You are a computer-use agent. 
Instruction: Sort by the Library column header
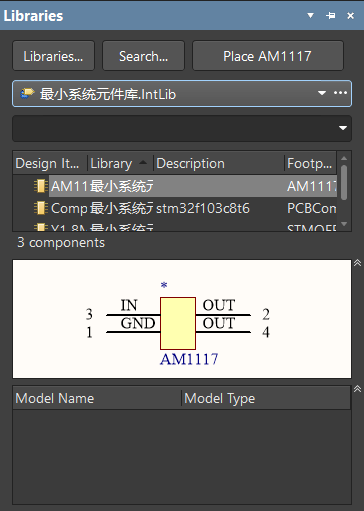click(120, 164)
